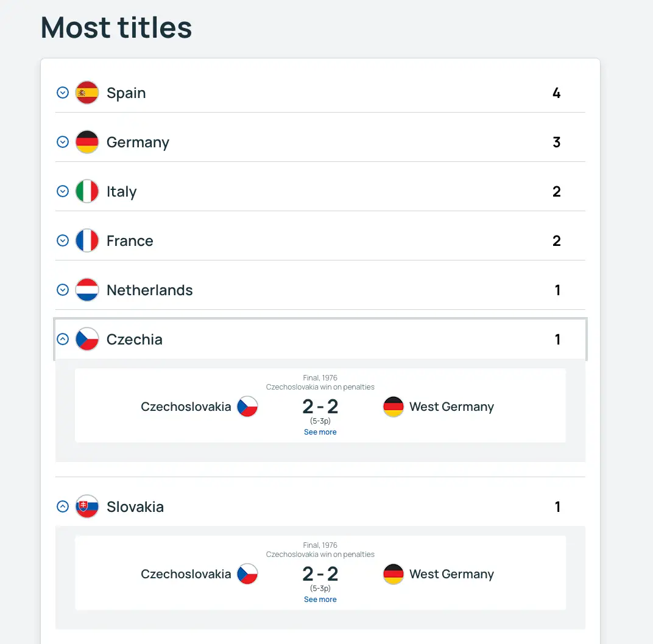
Task: Click the Spain flag icon
Action: click(87, 93)
